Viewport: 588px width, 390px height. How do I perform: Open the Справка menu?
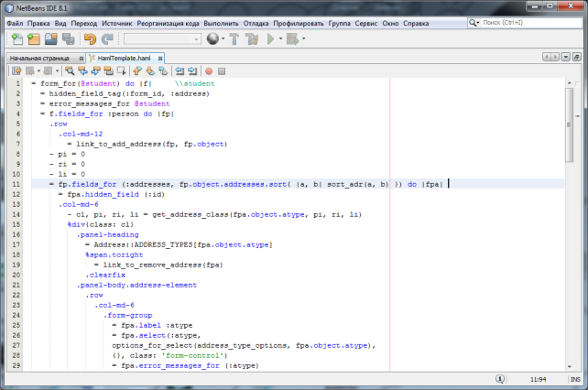[x=416, y=23]
